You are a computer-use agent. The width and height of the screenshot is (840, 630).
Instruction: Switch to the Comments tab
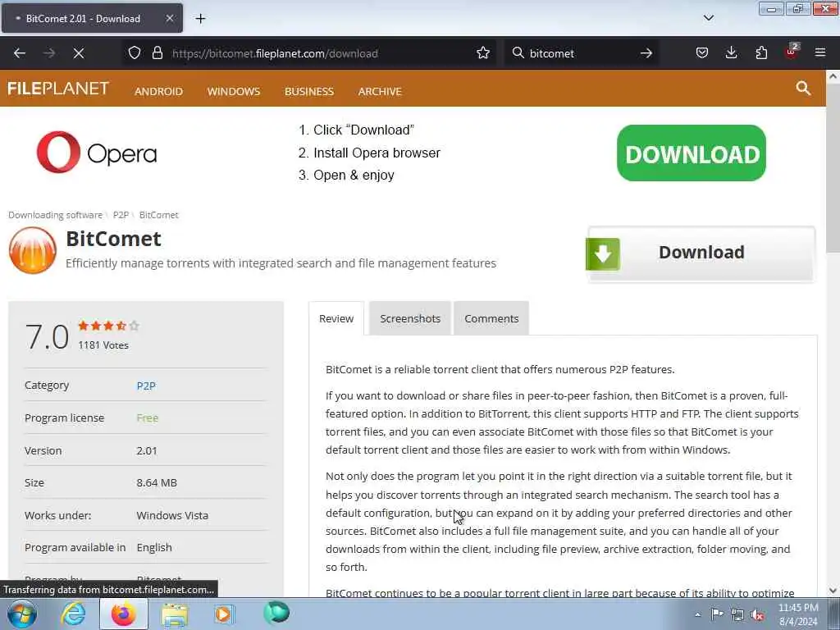pyautogui.click(x=491, y=319)
